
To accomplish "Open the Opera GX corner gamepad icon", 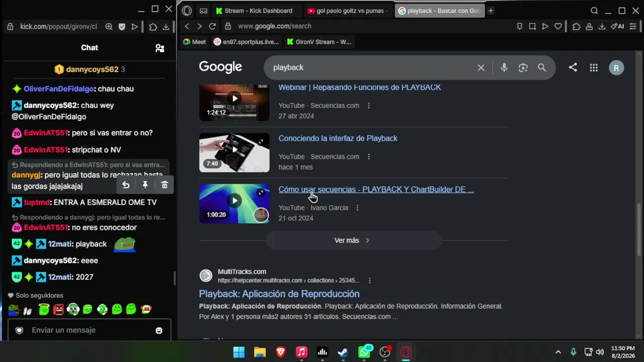I will tap(203, 11).
